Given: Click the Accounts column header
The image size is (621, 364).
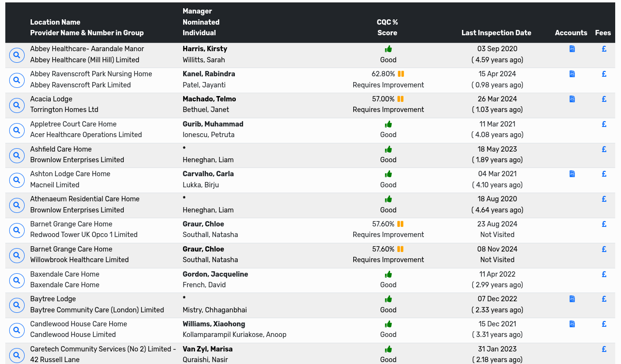Looking at the screenshot, I should [571, 33].
